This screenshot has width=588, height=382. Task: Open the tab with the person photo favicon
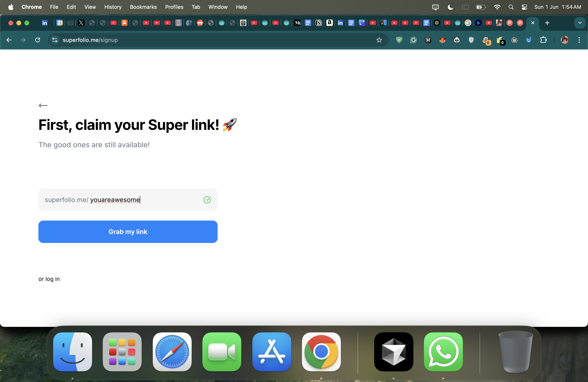tap(499, 23)
